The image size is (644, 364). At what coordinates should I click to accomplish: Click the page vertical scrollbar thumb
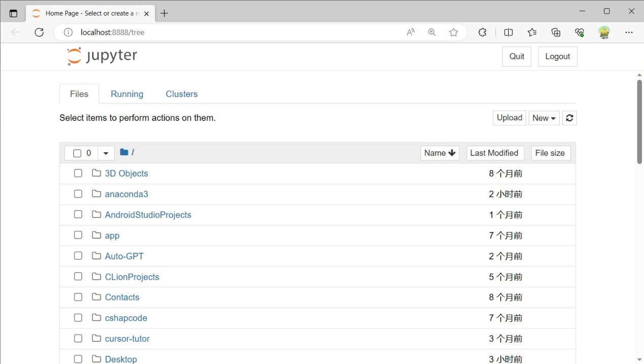point(639,122)
